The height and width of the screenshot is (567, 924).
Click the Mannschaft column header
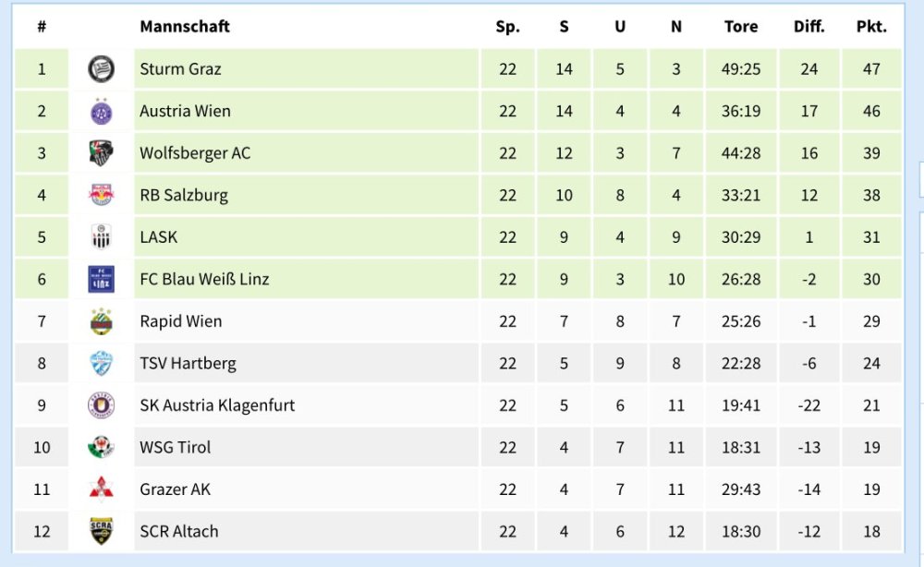[185, 27]
